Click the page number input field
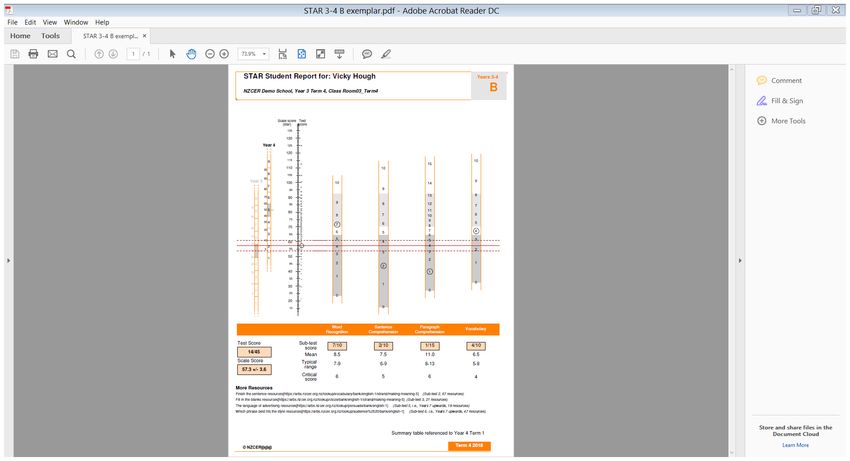The height and width of the screenshot is (461, 850). pos(133,54)
